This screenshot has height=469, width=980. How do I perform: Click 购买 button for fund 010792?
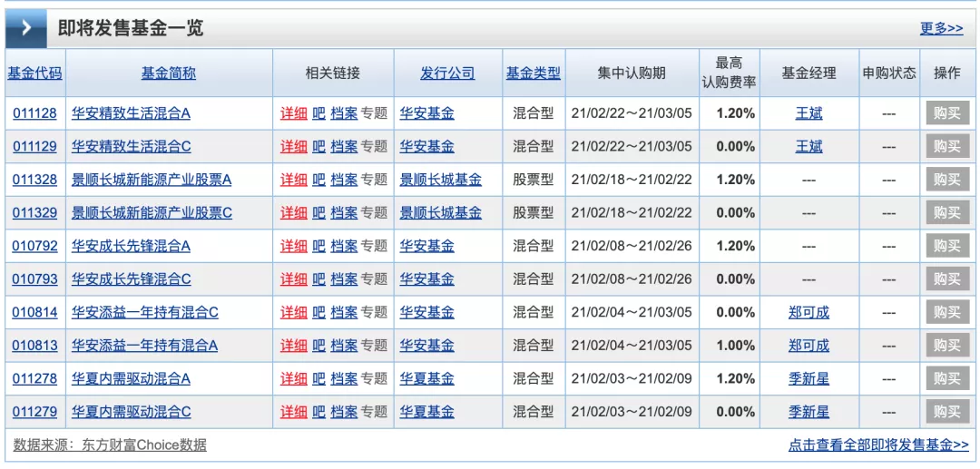pyautogui.click(x=947, y=246)
